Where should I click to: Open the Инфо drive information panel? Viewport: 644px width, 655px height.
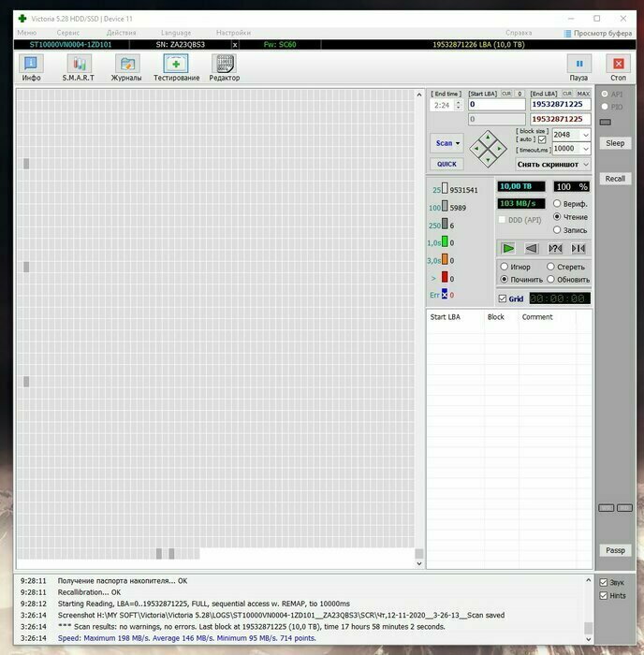pos(32,67)
